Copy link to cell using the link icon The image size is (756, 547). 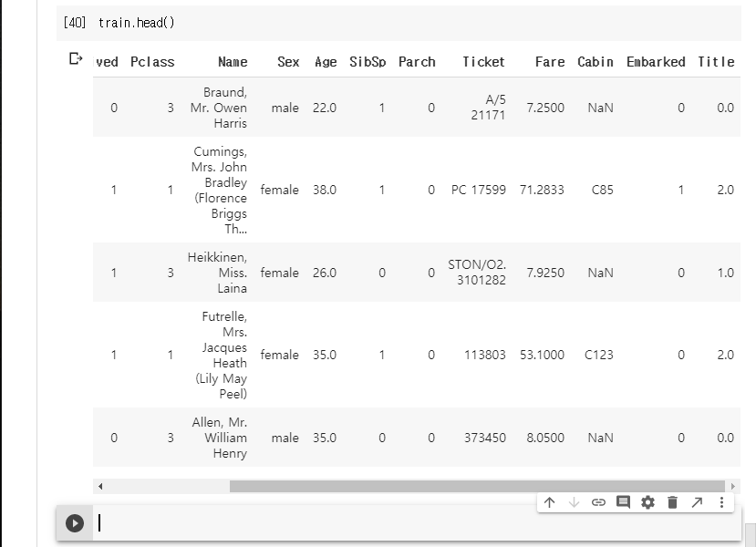pyautogui.click(x=598, y=502)
